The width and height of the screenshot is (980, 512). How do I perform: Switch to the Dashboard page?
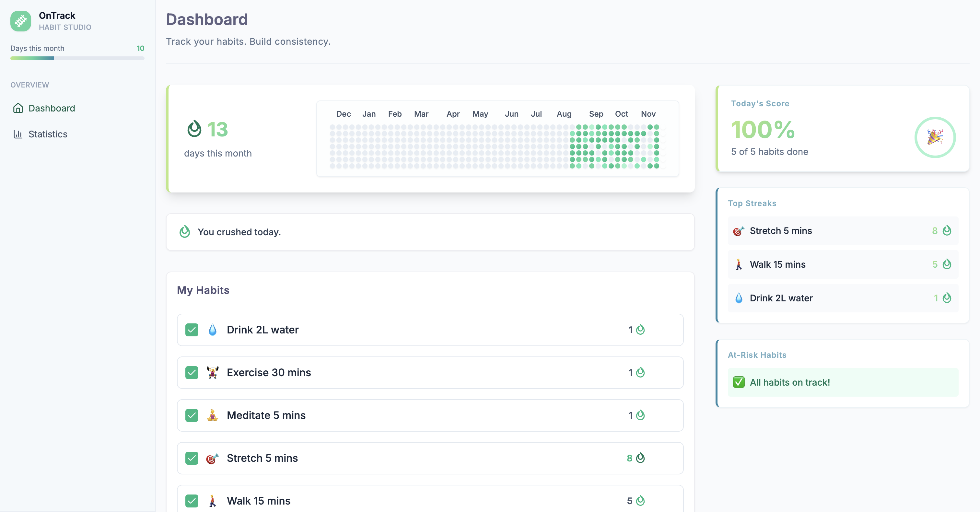click(52, 109)
